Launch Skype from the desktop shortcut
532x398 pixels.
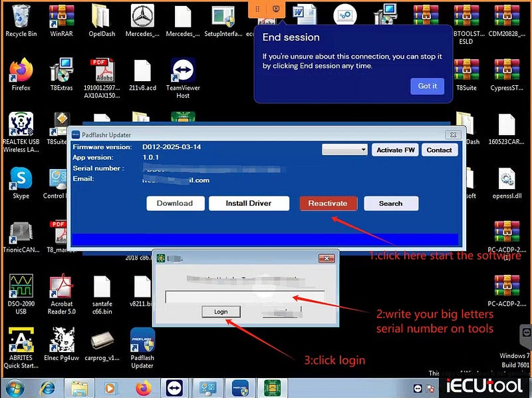(x=21, y=183)
